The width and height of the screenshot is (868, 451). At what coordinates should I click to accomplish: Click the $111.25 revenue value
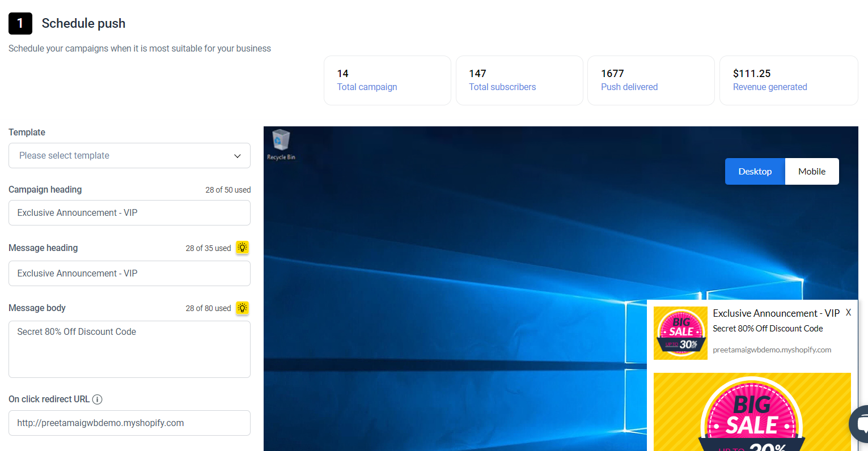click(752, 74)
